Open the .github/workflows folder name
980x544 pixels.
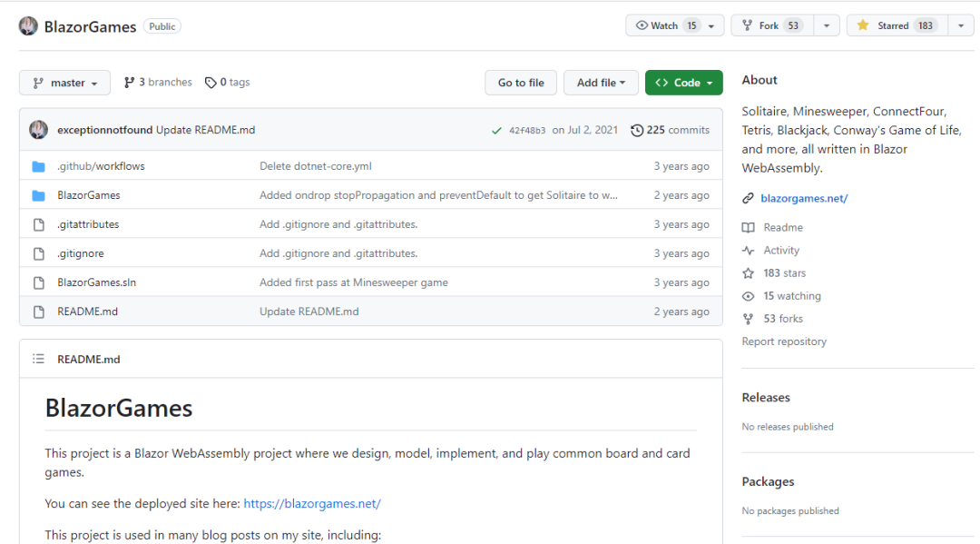(x=102, y=166)
